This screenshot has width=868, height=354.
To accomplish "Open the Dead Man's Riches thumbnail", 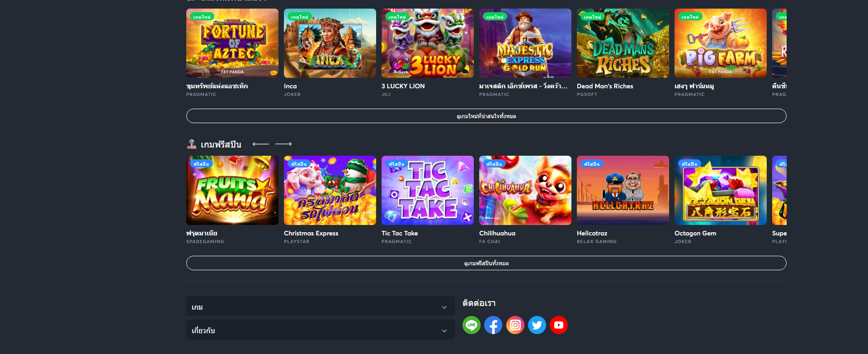I will 623,43.
